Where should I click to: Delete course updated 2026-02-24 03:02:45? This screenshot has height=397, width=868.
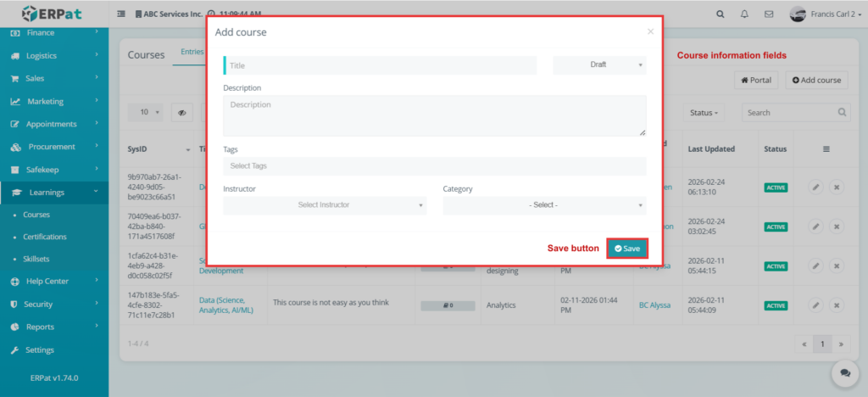coord(837,226)
